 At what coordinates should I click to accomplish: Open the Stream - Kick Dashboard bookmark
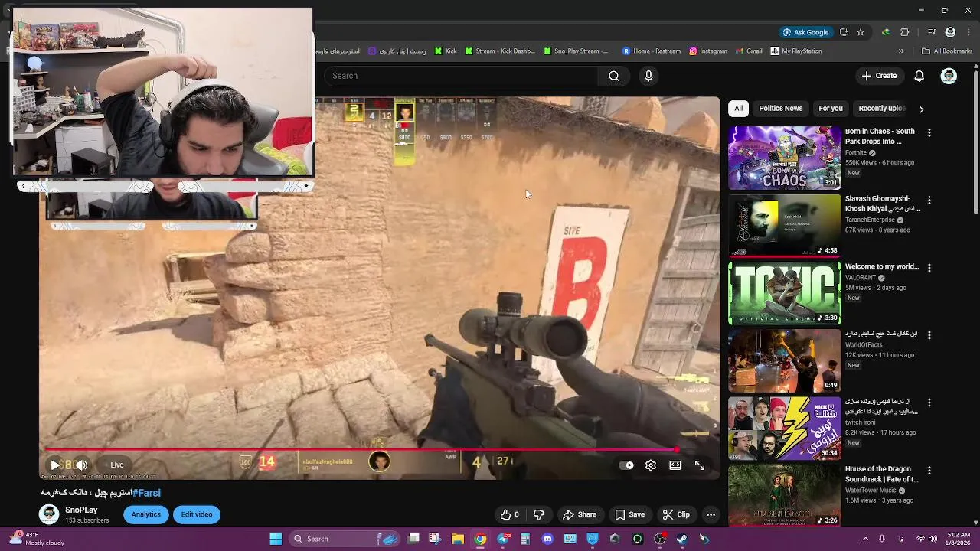[x=500, y=51]
